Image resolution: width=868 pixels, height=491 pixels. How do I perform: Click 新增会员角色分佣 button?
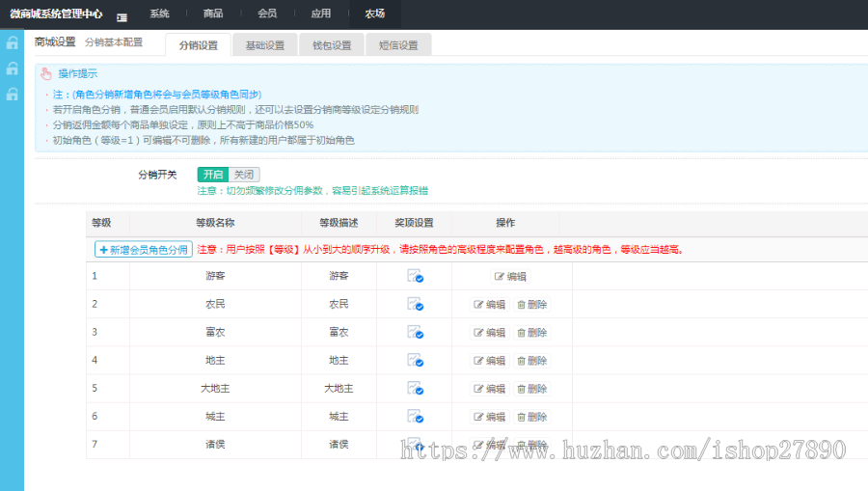coord(144,250)
